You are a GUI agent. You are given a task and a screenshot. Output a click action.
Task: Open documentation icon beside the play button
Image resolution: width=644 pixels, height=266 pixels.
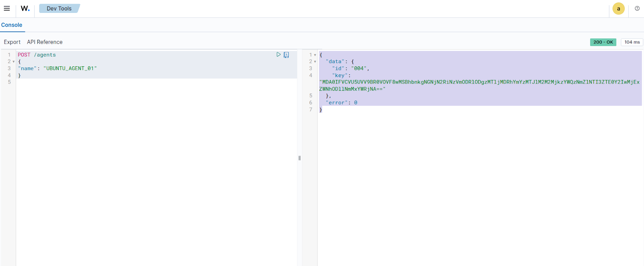coord(286,55)
